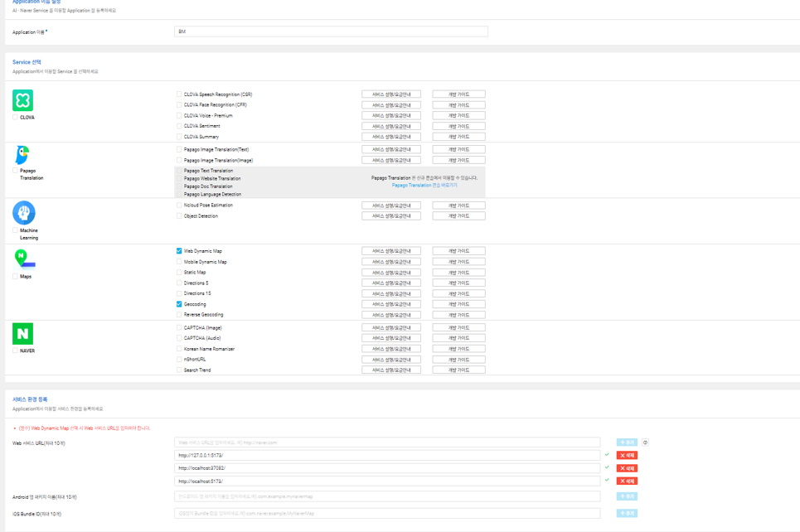Enable CAPTCHA (Audio) service

pos(179,338)
